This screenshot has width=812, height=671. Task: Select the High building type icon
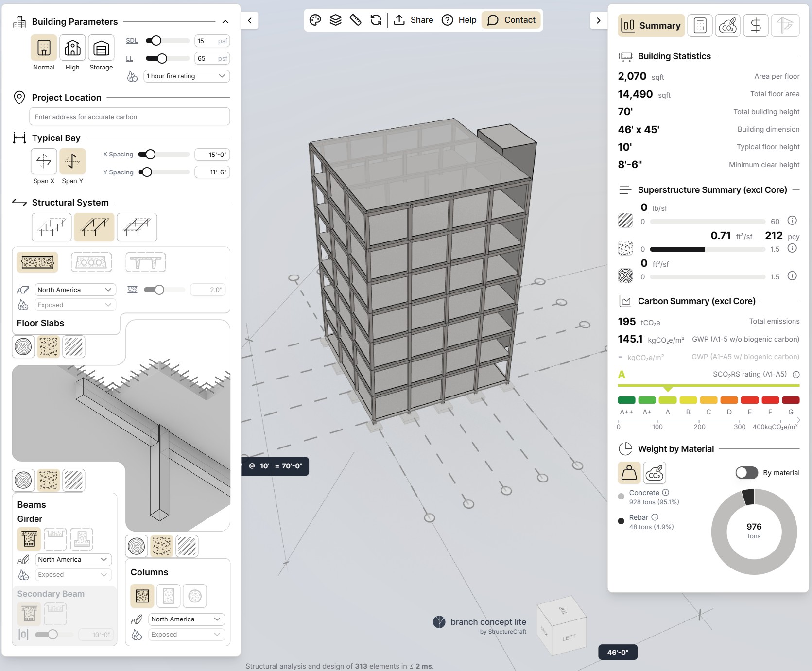tap(72, 48)
